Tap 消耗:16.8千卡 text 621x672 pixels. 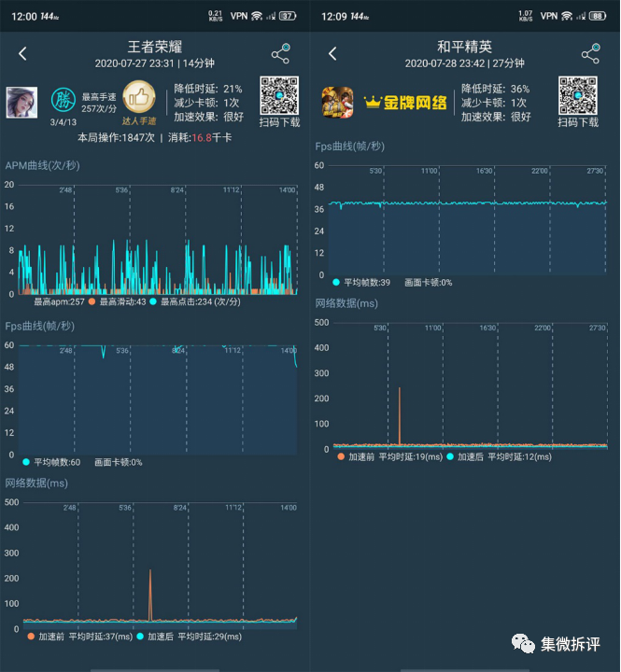click(x=200, y=137)
